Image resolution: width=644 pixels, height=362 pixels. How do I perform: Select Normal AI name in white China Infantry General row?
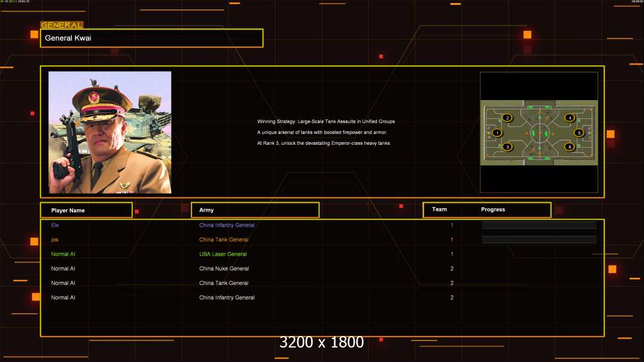pos(63,297)
